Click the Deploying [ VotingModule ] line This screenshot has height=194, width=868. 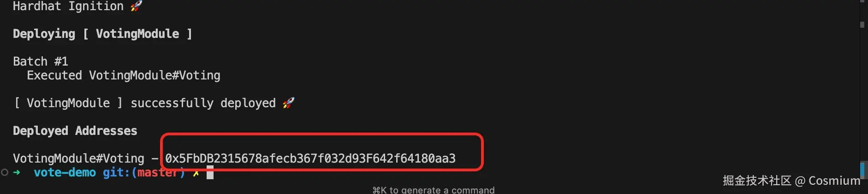[x=102, y=34]
